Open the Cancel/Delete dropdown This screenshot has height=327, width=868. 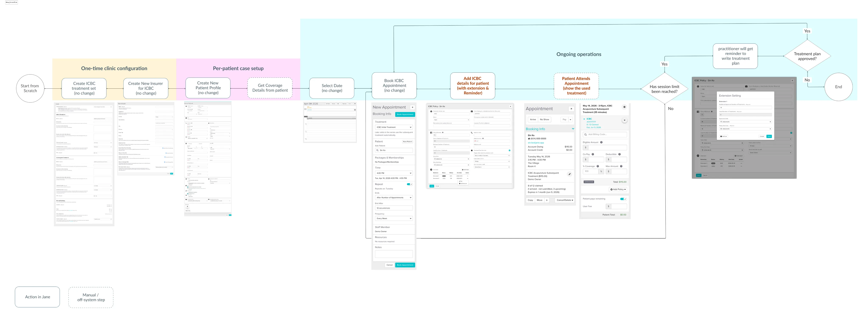[x=565, y=200]
